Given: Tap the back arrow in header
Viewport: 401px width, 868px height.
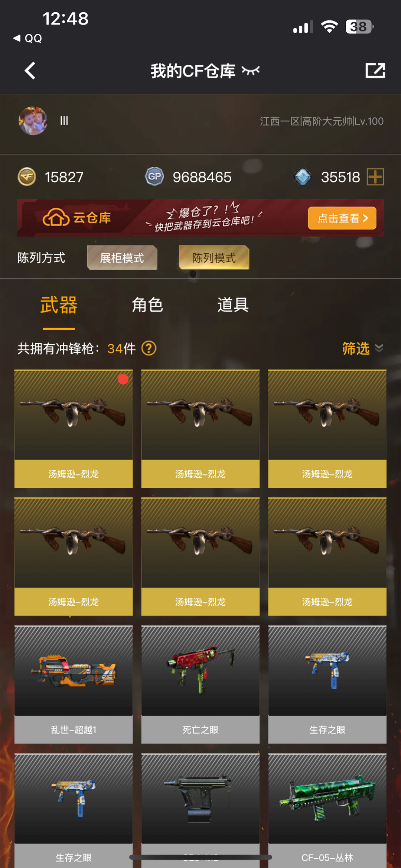Looking at the screenshot, I should pyautogui.click(x=30, y=71).
